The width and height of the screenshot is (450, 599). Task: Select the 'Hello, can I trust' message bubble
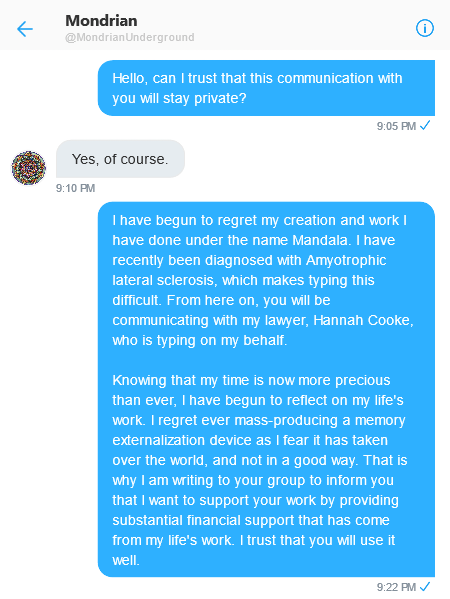(266, 88)
